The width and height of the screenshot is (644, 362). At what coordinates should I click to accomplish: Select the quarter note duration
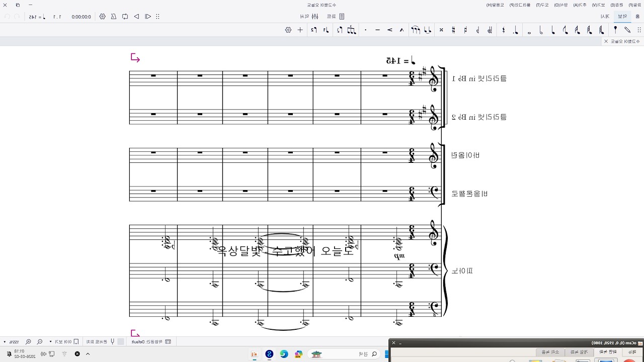pyautogui.click(x=553, y=30)
